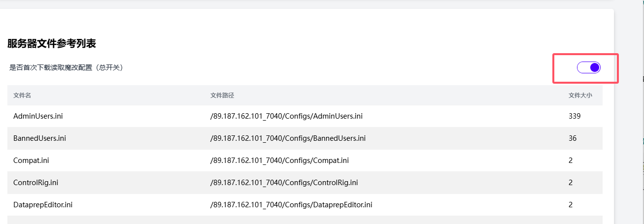Click the path ending in /Configs/Compat.ini

point(279,160)
